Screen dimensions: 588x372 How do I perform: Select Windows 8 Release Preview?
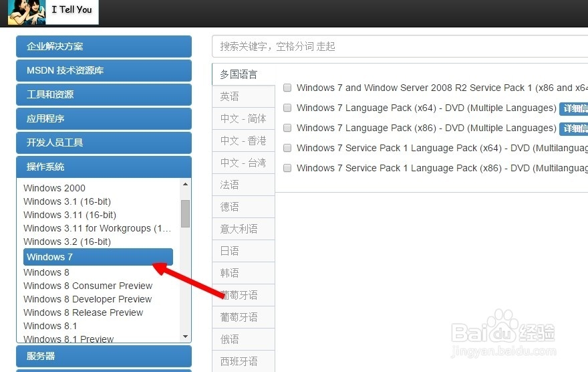pos(84,312)
